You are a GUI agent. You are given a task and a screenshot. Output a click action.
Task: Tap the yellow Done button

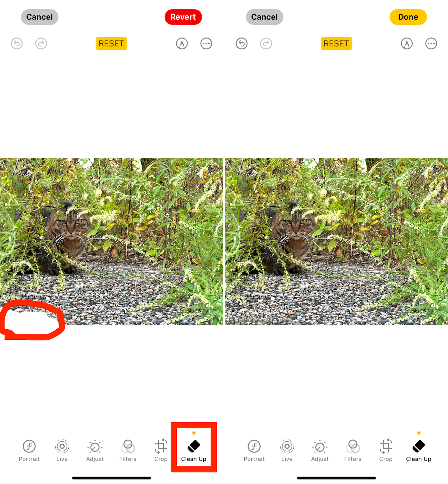coord(408,17)
